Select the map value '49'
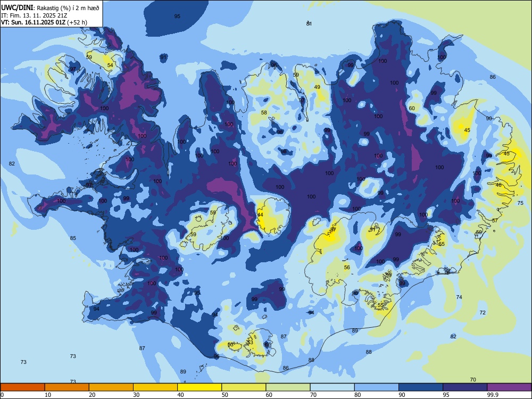Viewport: 532px width, 399px height. pos(317,87)
